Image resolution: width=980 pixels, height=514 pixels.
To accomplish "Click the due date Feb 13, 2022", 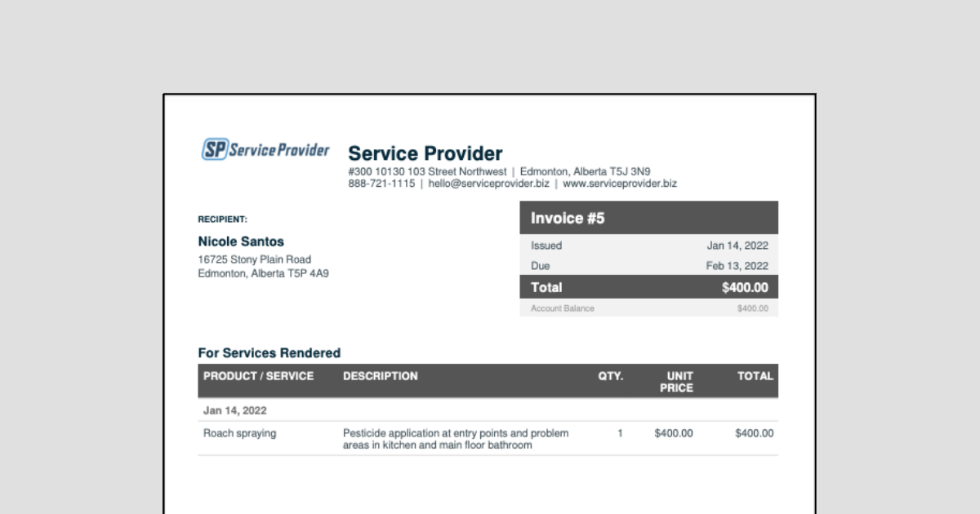I will click(x=737, y=266).
